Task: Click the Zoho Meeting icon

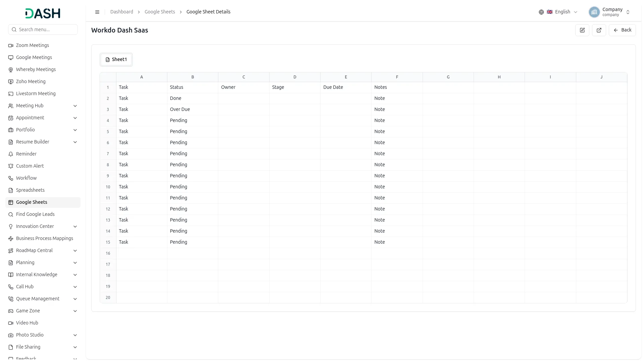Action: (x=11, y=82)
